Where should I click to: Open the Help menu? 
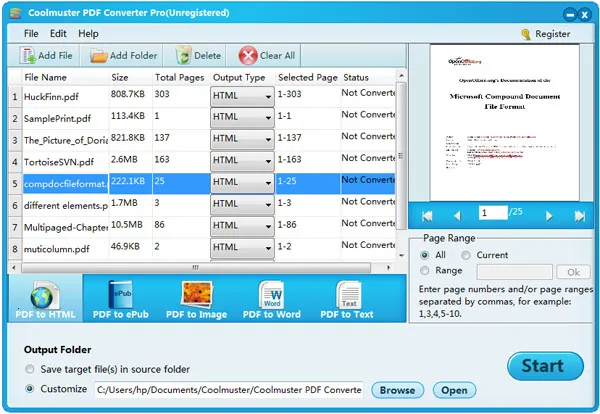[88, 33]
